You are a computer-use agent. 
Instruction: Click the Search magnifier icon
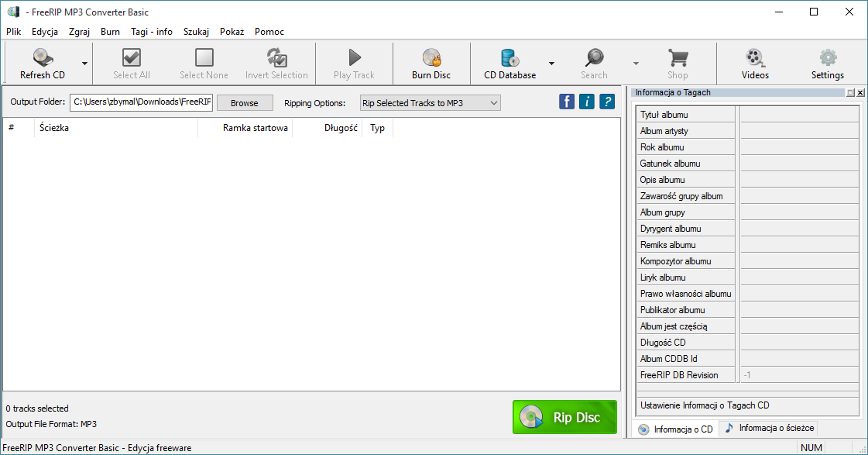(595, 57)
